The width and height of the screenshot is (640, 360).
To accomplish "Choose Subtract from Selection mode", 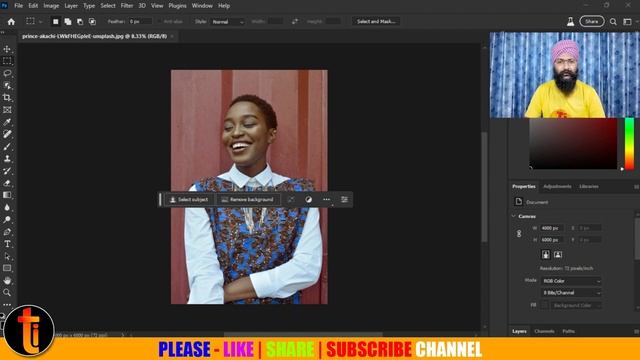I will pyautogui.click(x=80, y=22).
